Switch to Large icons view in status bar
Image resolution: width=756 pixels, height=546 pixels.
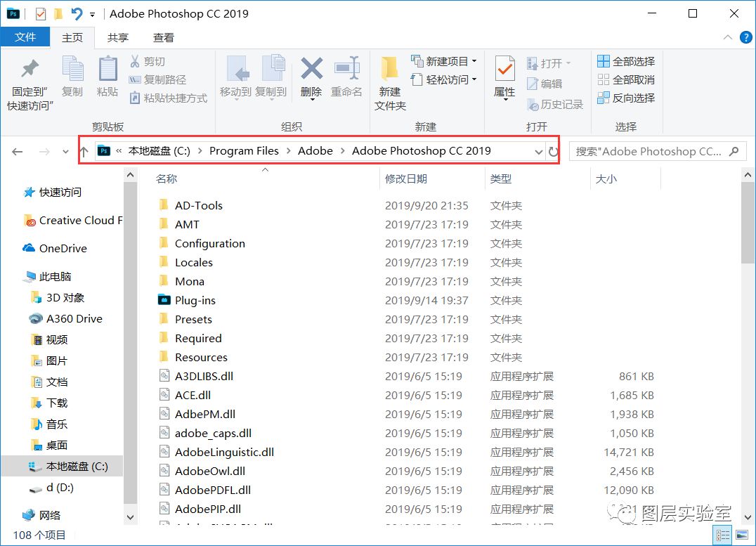742,535
